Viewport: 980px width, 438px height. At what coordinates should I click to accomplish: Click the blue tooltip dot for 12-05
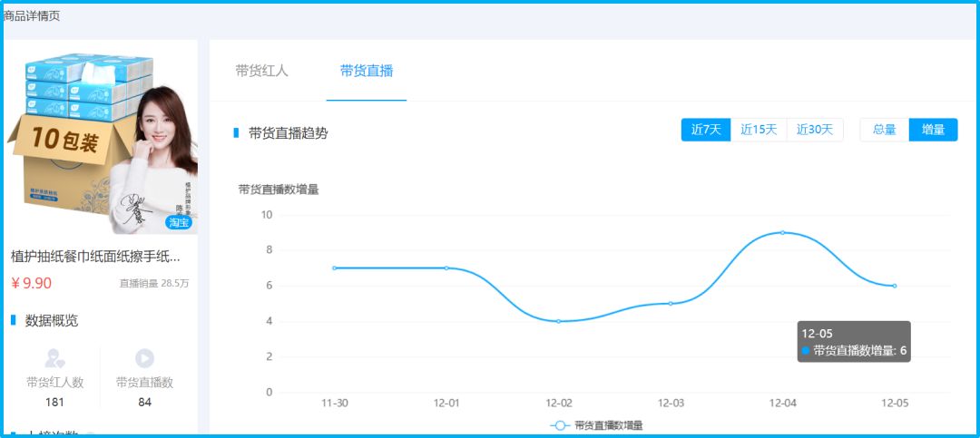[x=806, y=350]
